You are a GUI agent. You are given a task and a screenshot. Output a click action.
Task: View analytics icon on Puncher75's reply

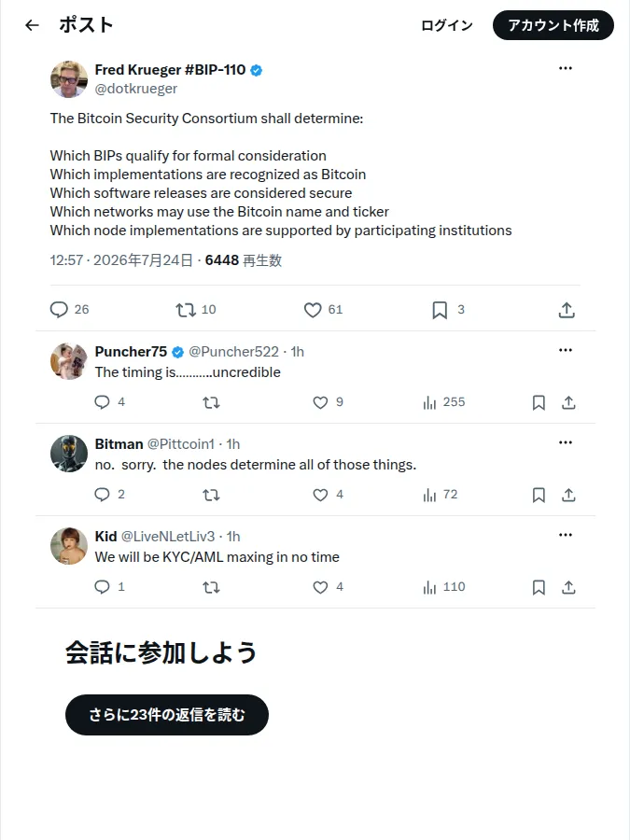click(x=429, y=402)
